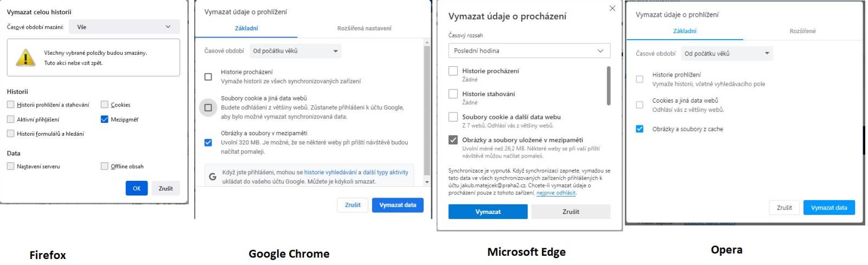The width and height of the screenshot is (868, 265).
Task: Click Chrome scrollbar down arrow
Action: (x=427, y=182)
